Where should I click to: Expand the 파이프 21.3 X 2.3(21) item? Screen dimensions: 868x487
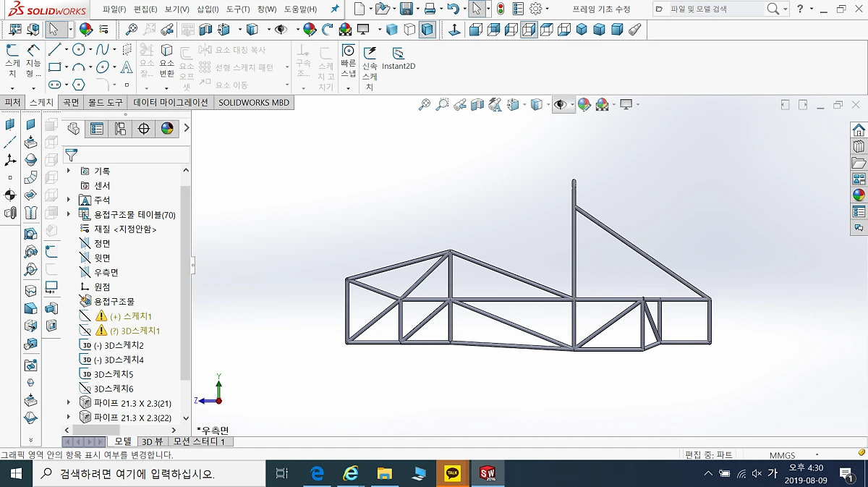[69, 403]
